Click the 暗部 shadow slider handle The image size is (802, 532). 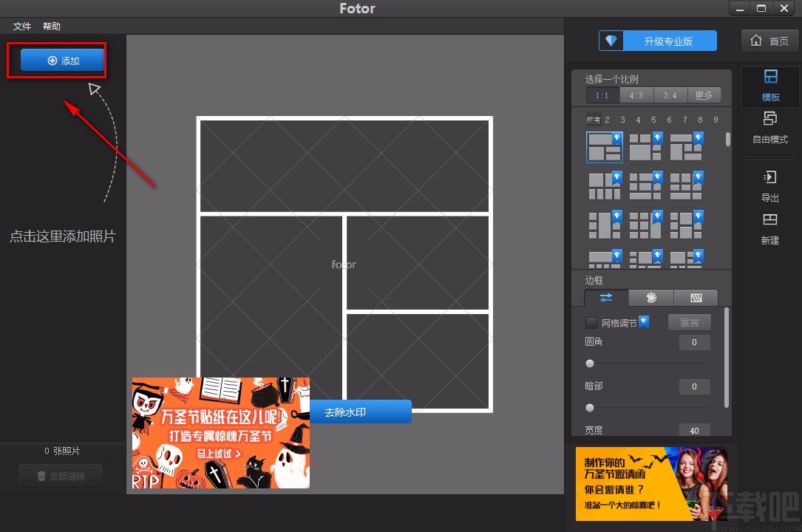pos(590,408)
